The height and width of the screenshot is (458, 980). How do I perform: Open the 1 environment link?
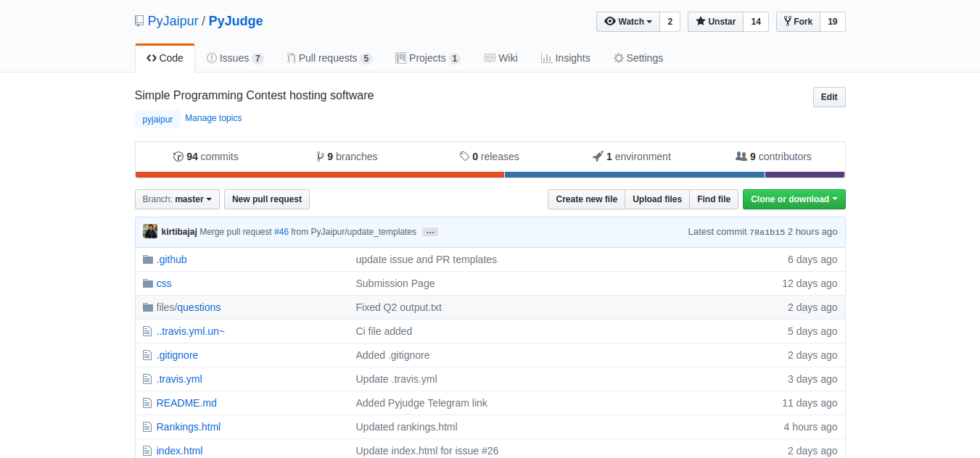point(632,157)
